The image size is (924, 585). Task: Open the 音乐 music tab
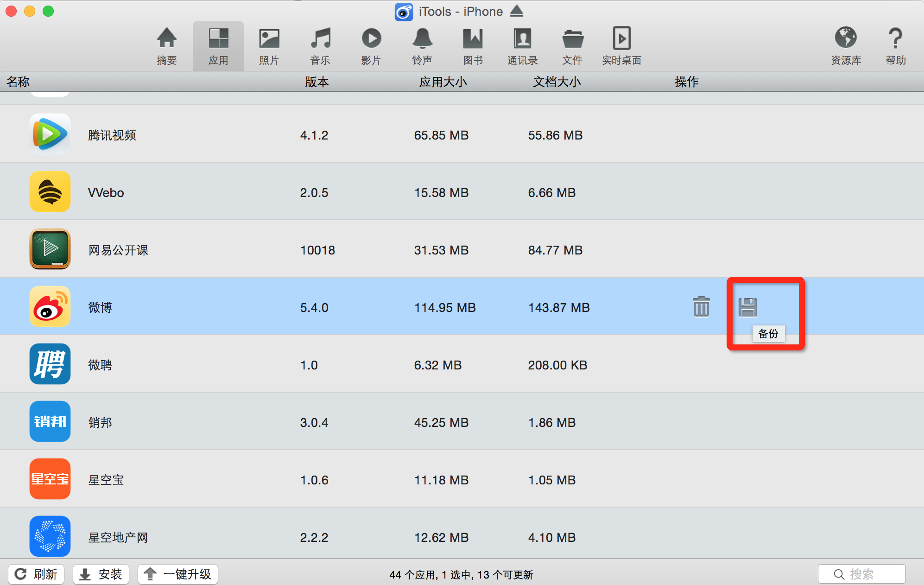click(x=320, y=46)
